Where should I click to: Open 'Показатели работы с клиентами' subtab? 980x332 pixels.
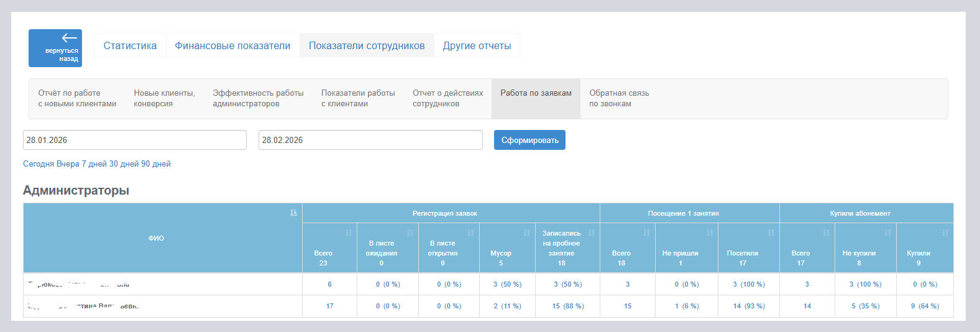358,98
